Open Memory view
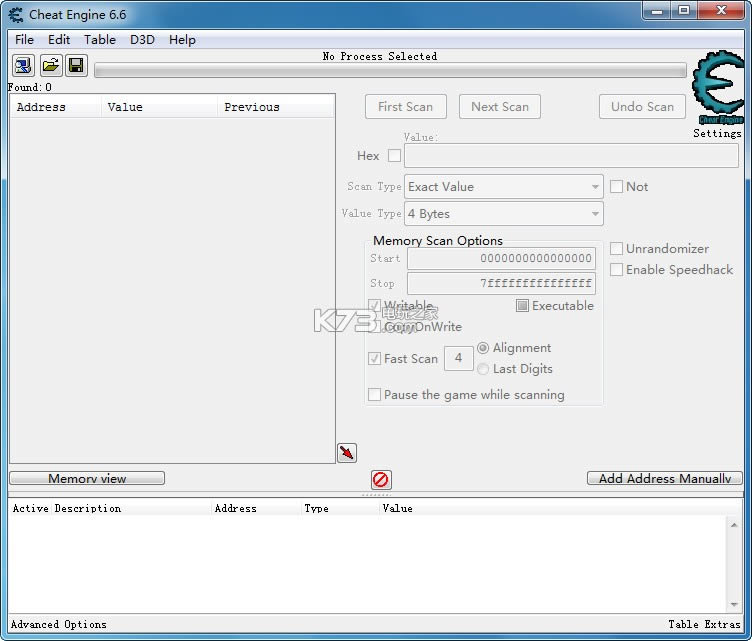 87,478
